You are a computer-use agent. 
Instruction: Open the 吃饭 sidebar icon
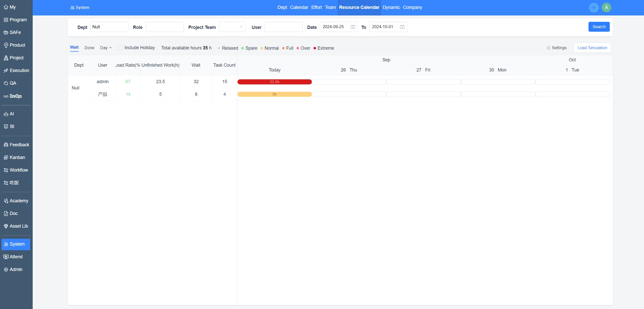tap(6, 183)
